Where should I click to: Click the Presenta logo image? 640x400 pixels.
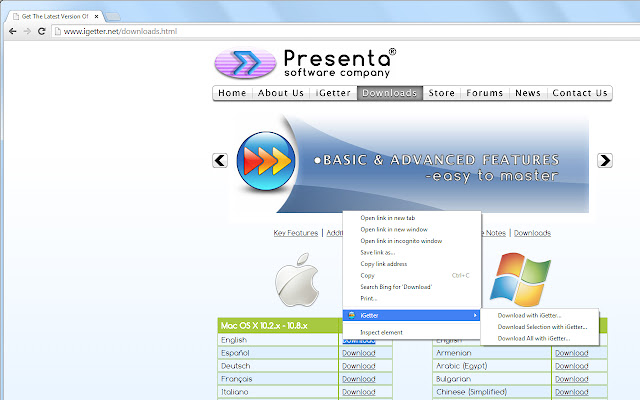305,63
